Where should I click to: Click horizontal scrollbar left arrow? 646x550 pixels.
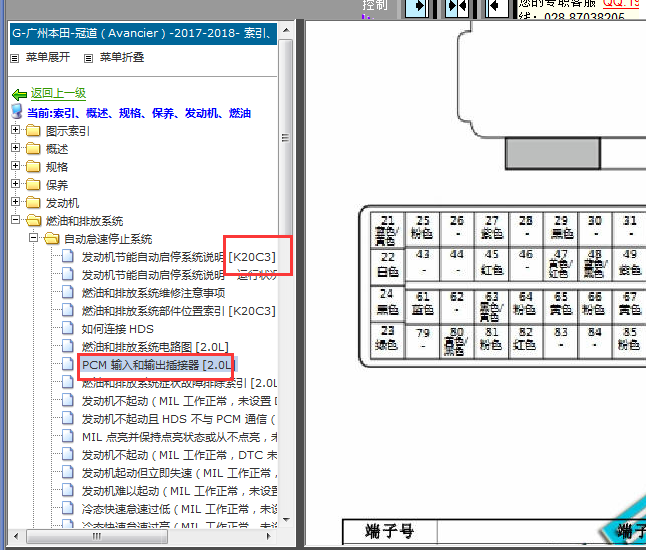[16, 536]
